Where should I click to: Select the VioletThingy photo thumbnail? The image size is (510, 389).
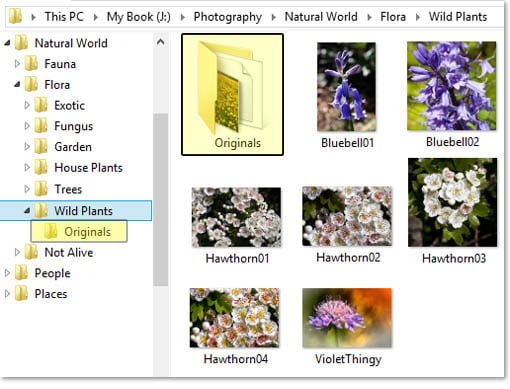coord(347,318)
